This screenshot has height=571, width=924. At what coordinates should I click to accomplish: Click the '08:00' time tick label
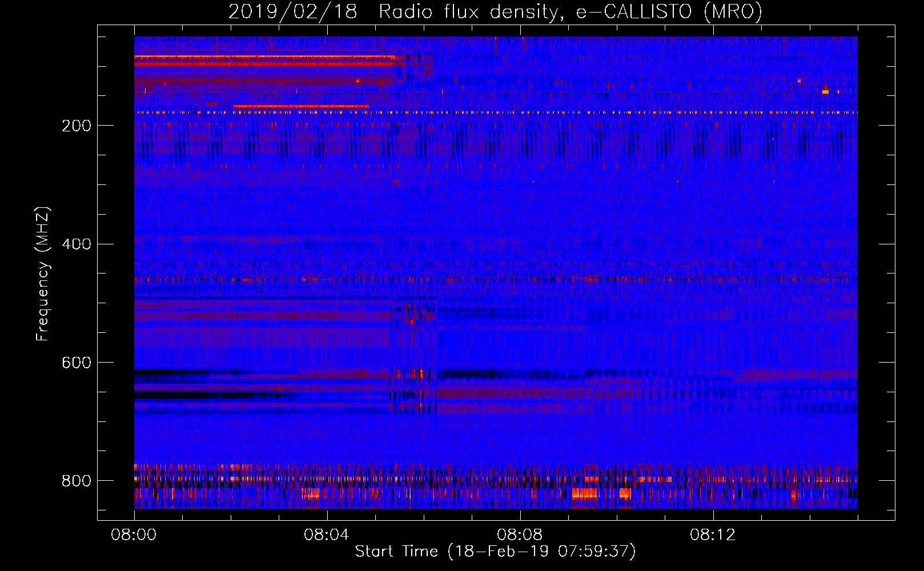click(x=134, y=535)
